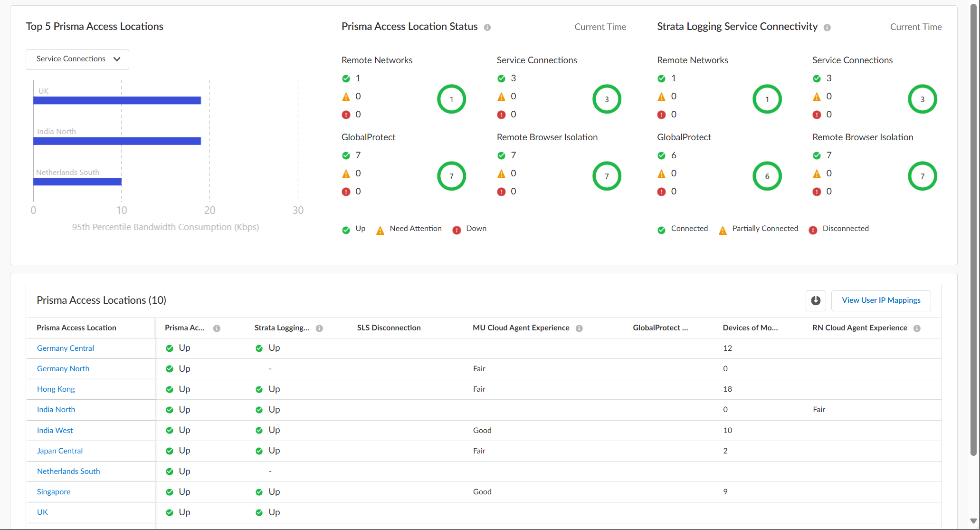Viewport: 980px width, 530px height.
Task: Click info icon next to MU Cloud Agent Experience
Action: 579,328
